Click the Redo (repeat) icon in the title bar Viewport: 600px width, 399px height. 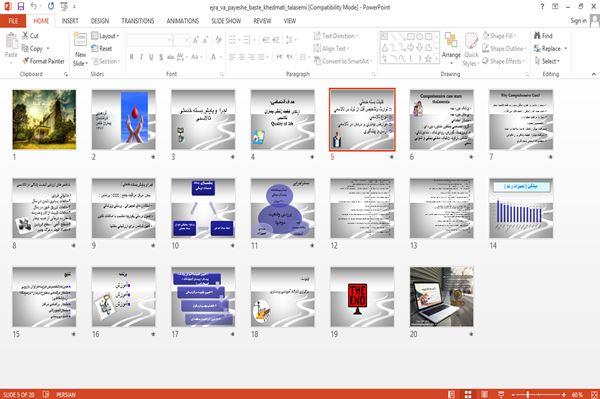[x=51, y=6]
